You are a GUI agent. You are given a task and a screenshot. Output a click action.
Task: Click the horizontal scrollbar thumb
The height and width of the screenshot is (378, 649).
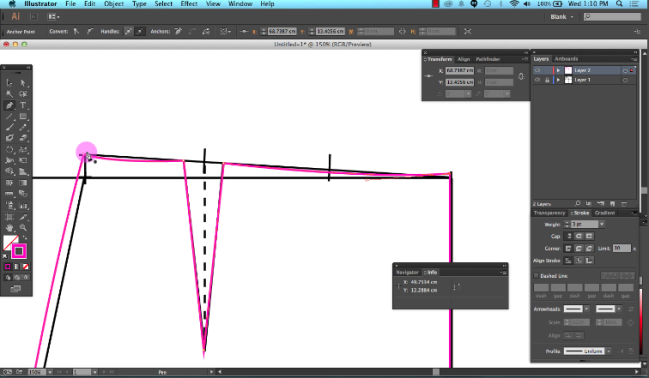coord(436,372)
